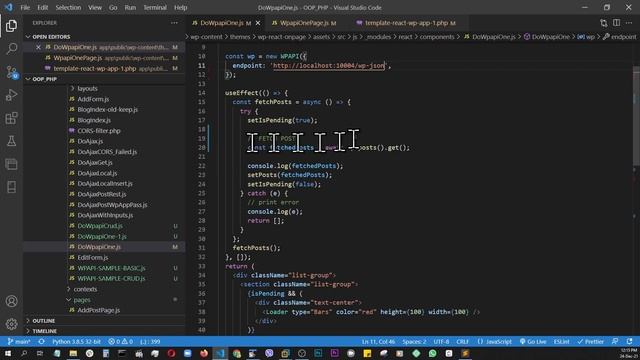The width and height of the screenshot is (640, 360).
Task: Click Python 3.8.5 32-bit interpreter selector
Action: (76, 342)
